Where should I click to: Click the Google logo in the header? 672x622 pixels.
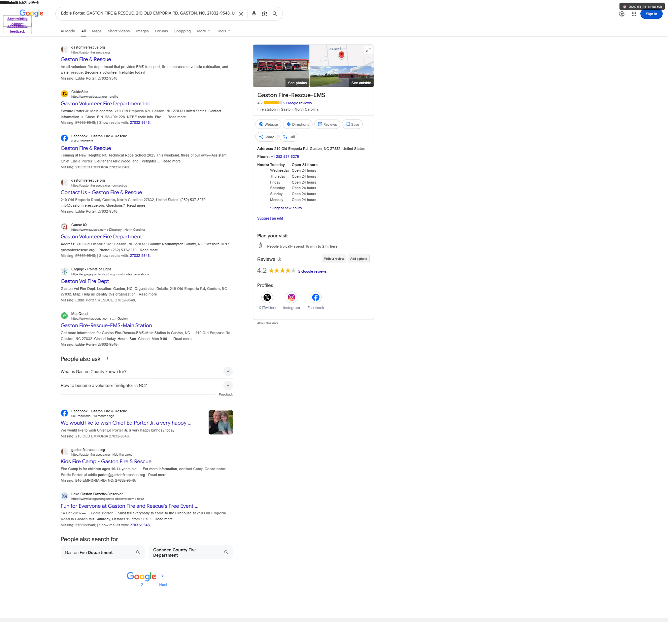point(31,13)
